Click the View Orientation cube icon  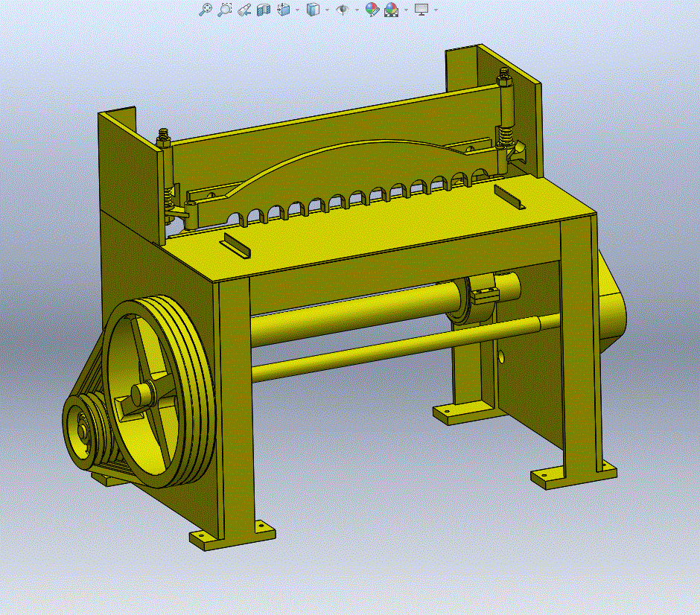[283, 10]
